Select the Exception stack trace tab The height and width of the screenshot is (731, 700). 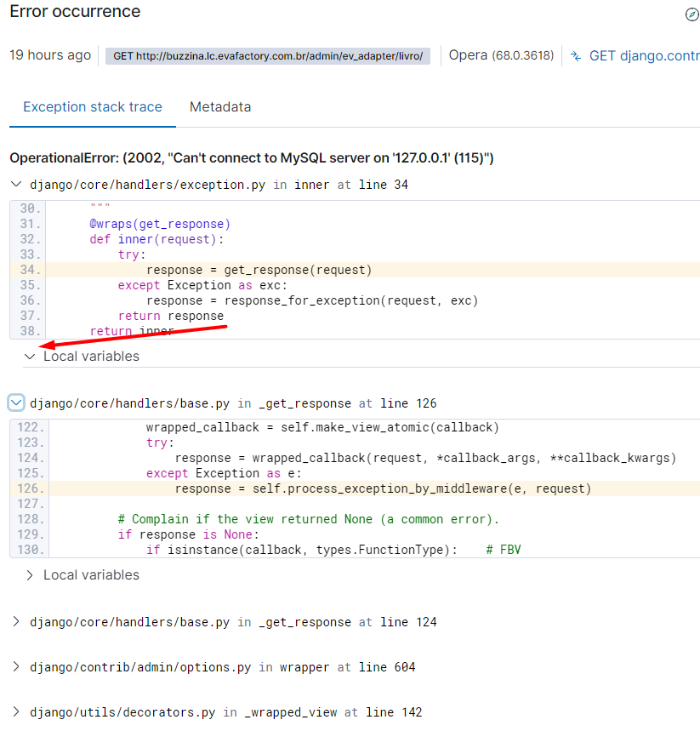pos(92,106)
